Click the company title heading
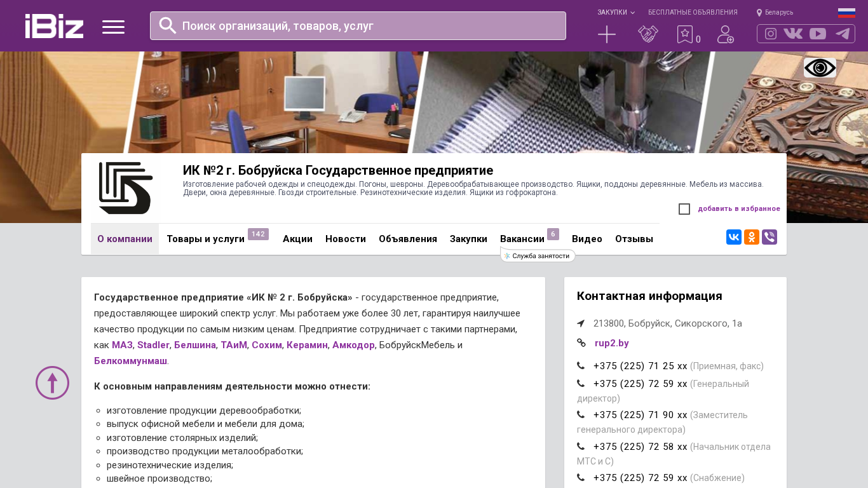Screen dimensions: 868x488 pyautogui.click(x=338, y=170)
